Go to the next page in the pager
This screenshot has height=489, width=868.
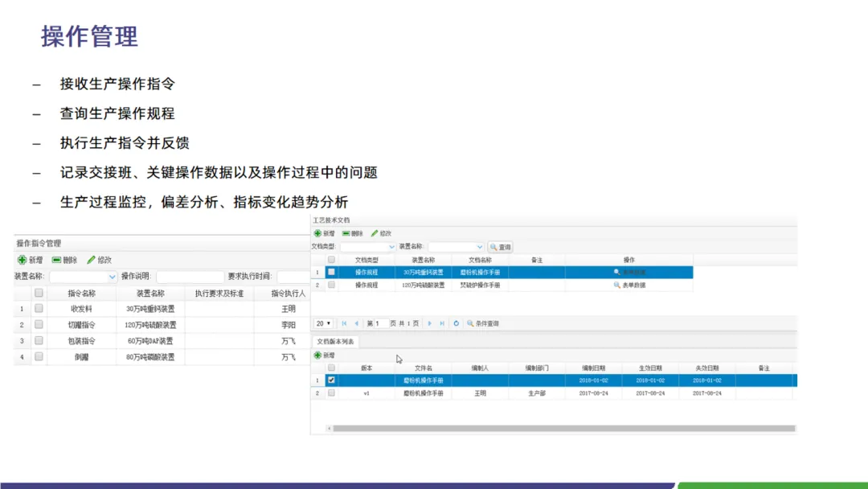coord(429,323)
